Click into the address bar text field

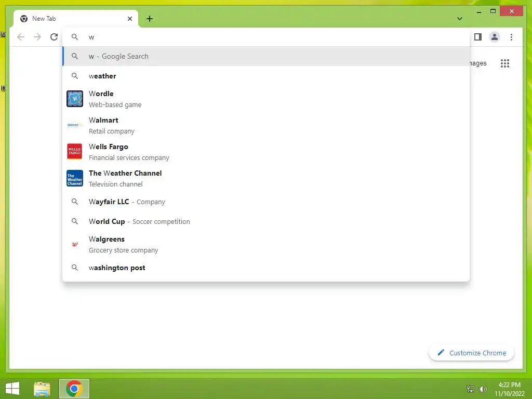tap(266, 37)
